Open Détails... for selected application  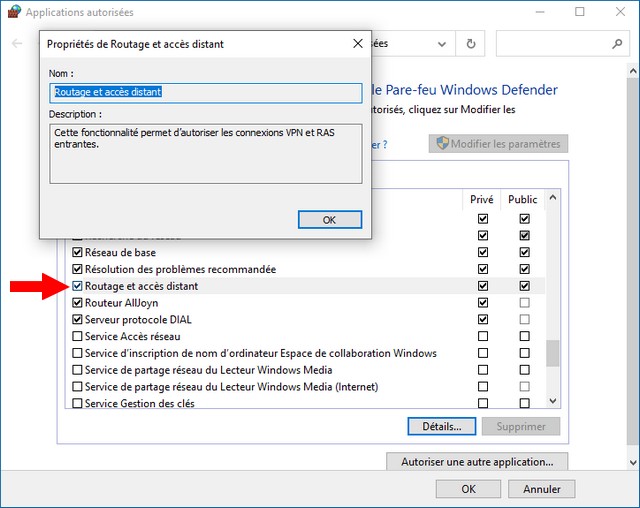click(442, 426)
